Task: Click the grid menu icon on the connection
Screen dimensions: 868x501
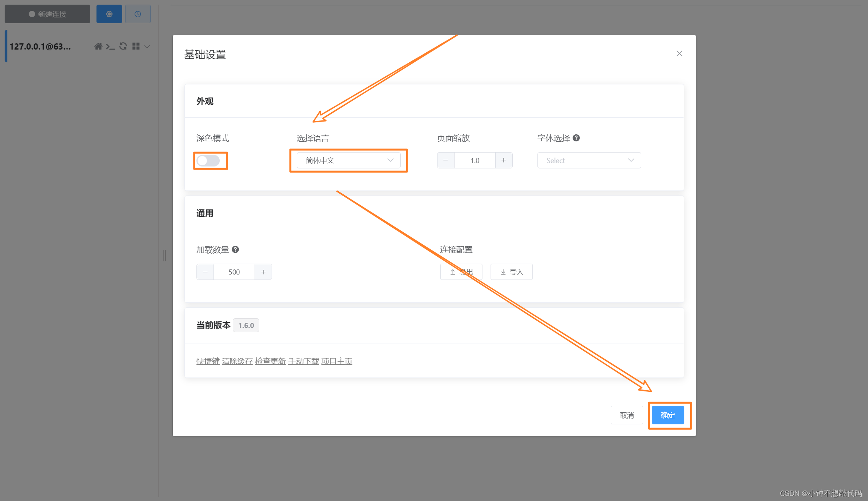Action: [x=136, y=46]
